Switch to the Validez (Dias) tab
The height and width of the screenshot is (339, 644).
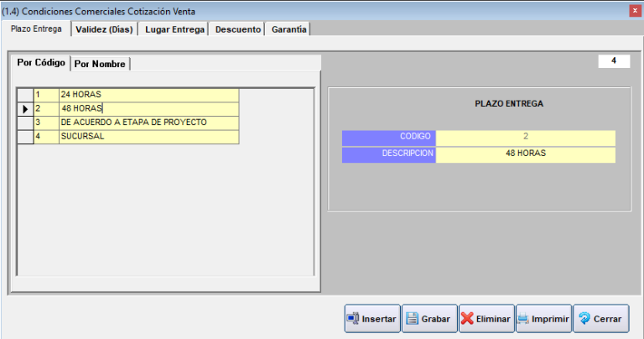point(104,29)
